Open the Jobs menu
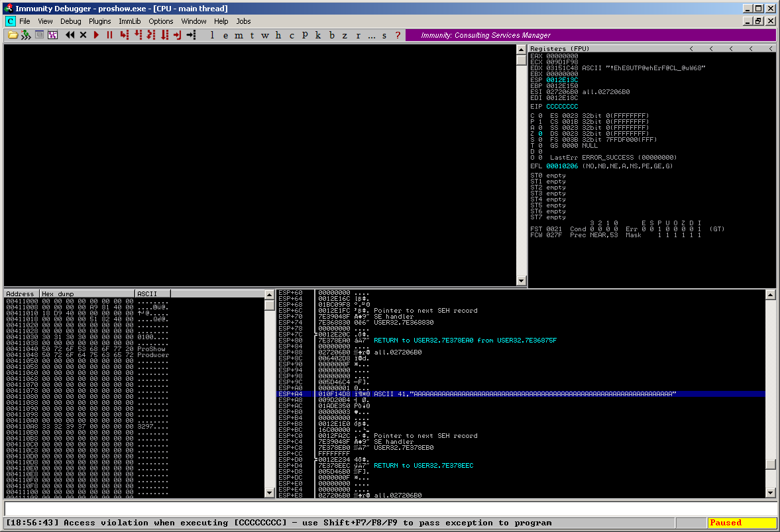 tap(243, 21)
